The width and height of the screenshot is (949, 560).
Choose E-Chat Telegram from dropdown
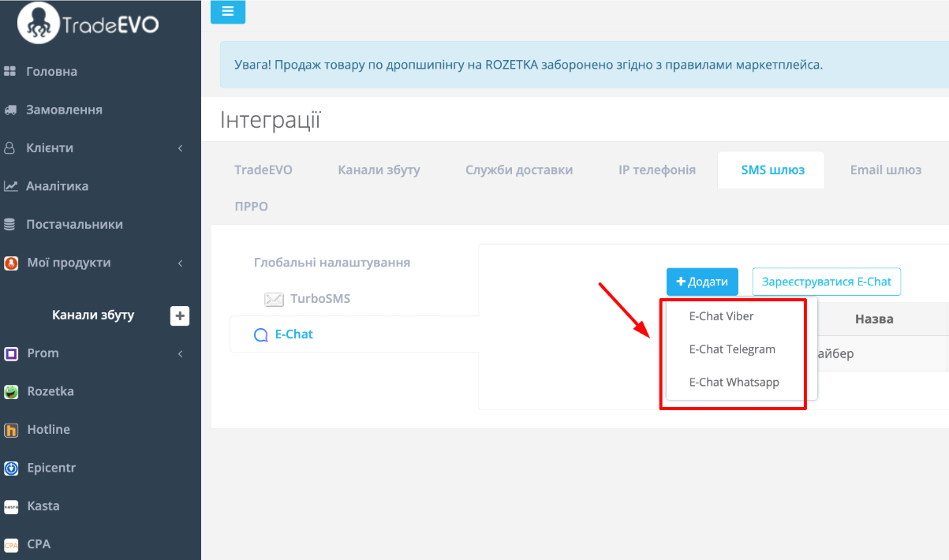[732, 349]
